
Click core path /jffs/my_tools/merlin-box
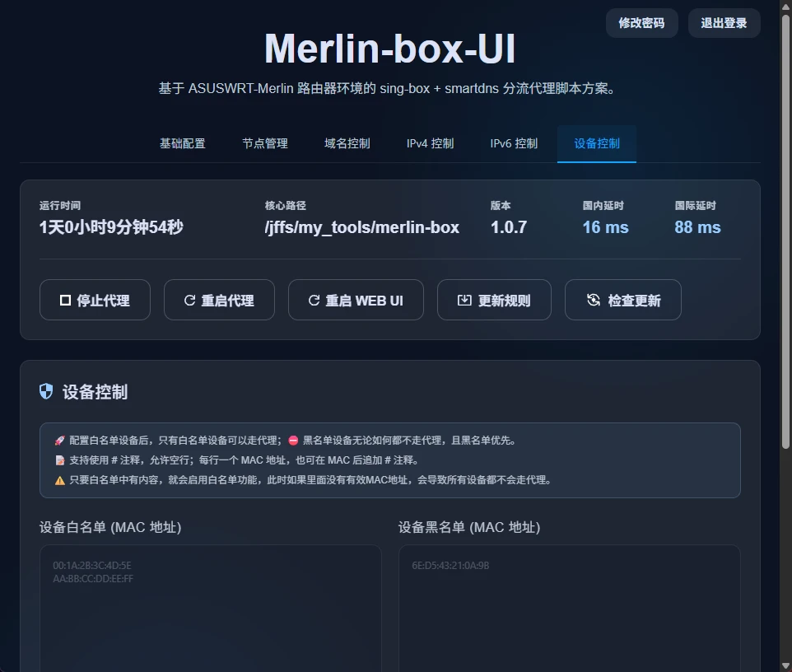click(361, 227)
